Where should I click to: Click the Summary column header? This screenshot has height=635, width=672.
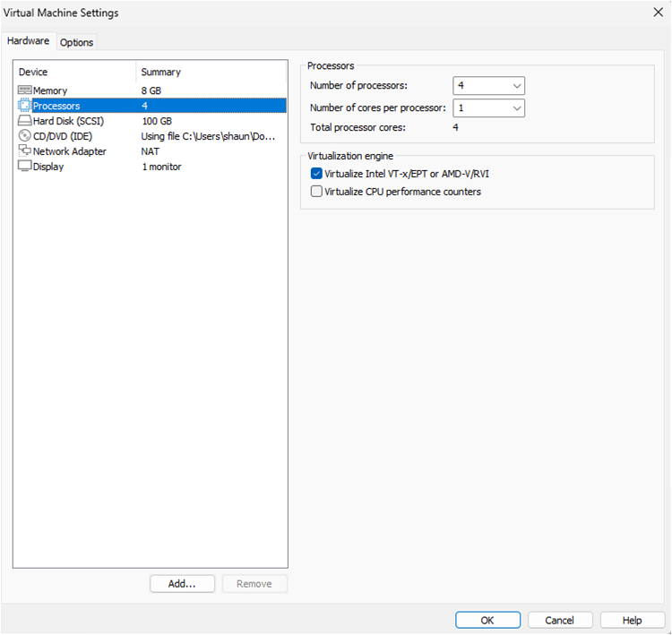click(211, 72)
